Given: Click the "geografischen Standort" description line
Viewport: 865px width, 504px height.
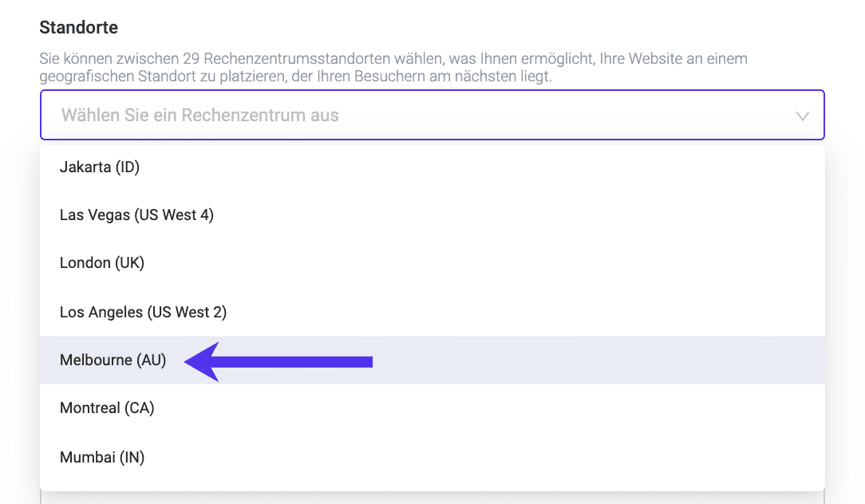Looking at the screenshot, I should [295, 77].
